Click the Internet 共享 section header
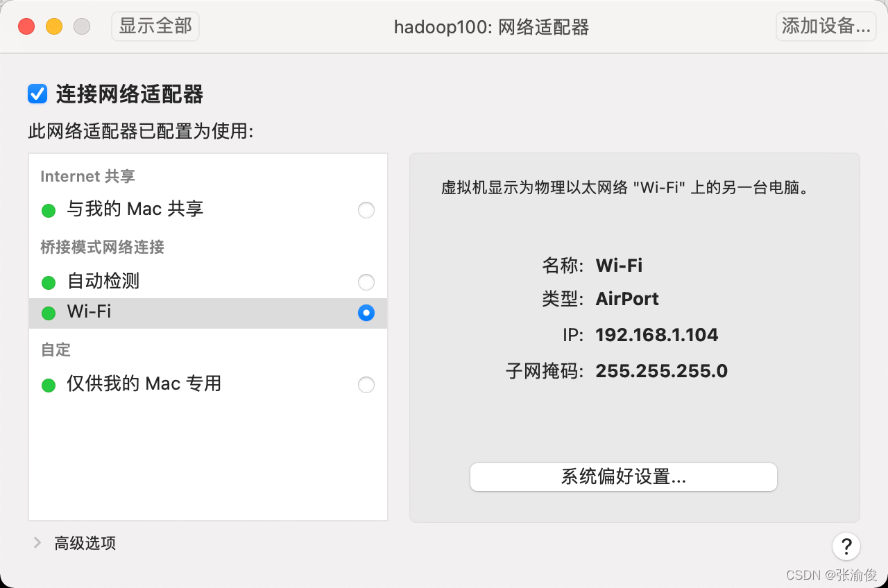 (x=88, y=176)
